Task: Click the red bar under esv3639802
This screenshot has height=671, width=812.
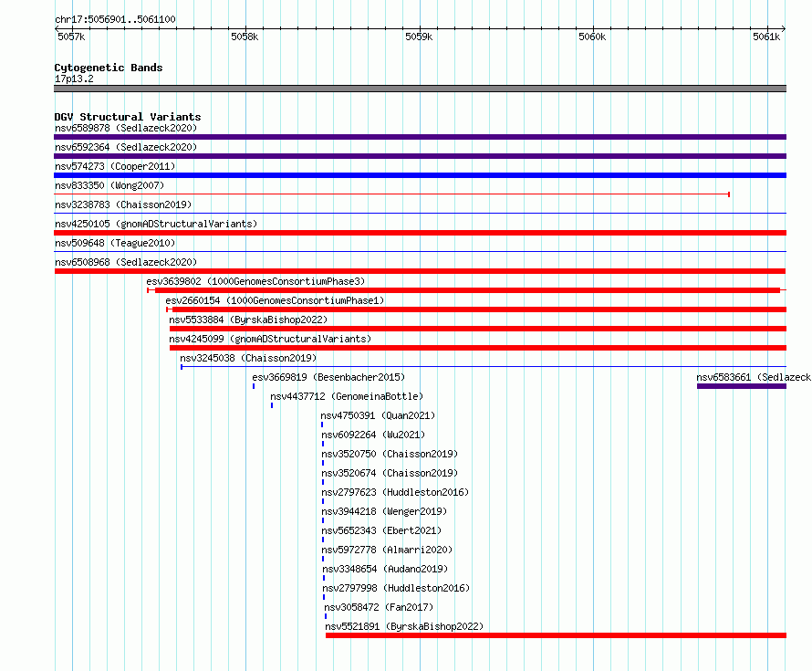Action: coord(466,290)
